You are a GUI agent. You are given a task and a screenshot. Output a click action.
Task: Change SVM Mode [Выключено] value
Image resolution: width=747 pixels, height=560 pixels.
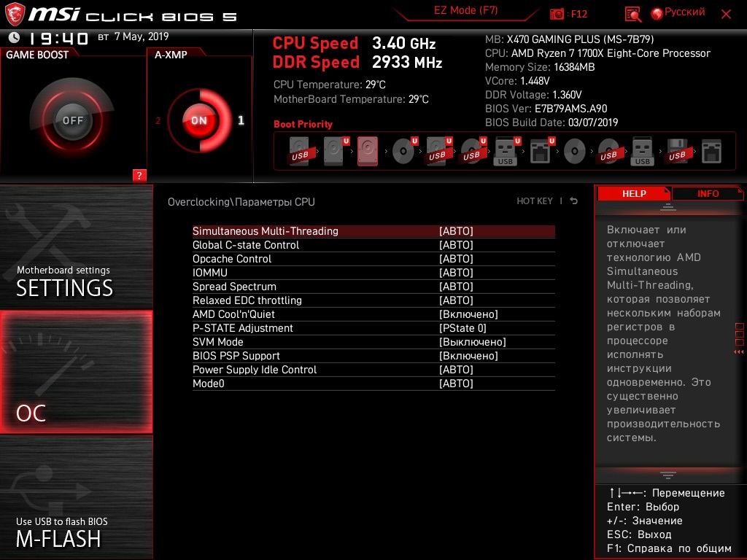tap(472, 342)
